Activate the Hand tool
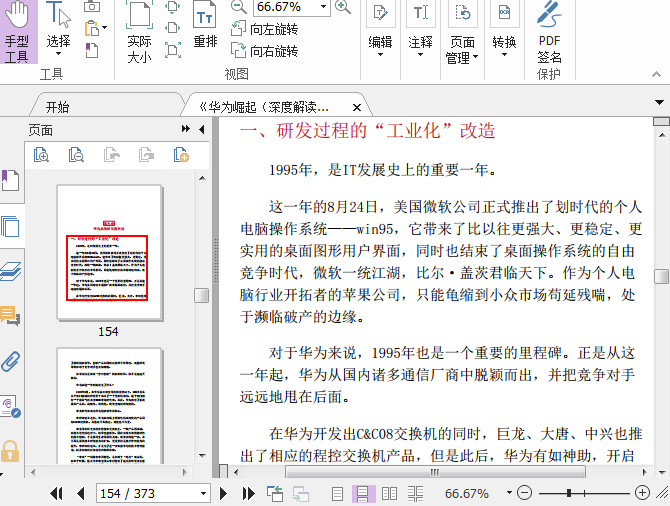Screen dimensions: 670x506 tap(18, 32)
